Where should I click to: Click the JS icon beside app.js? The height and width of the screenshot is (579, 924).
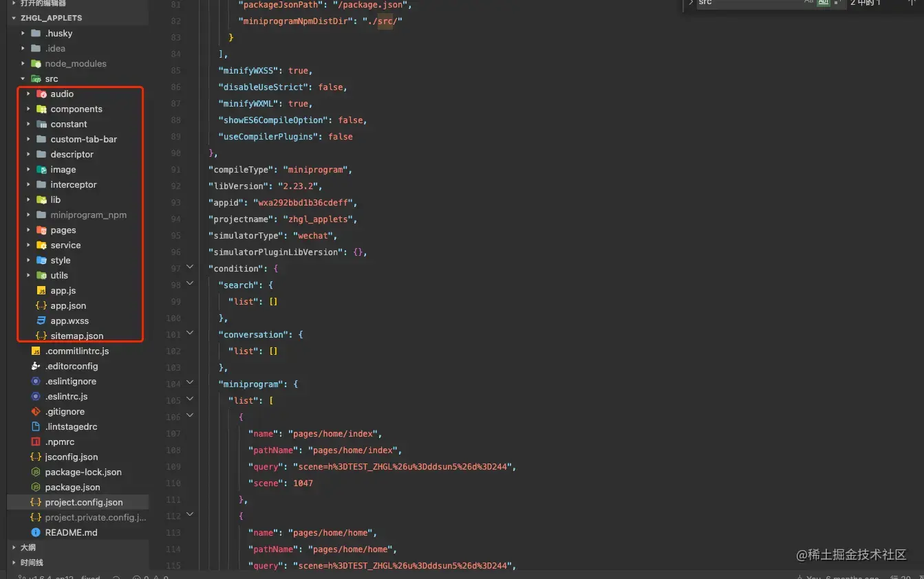41,290
